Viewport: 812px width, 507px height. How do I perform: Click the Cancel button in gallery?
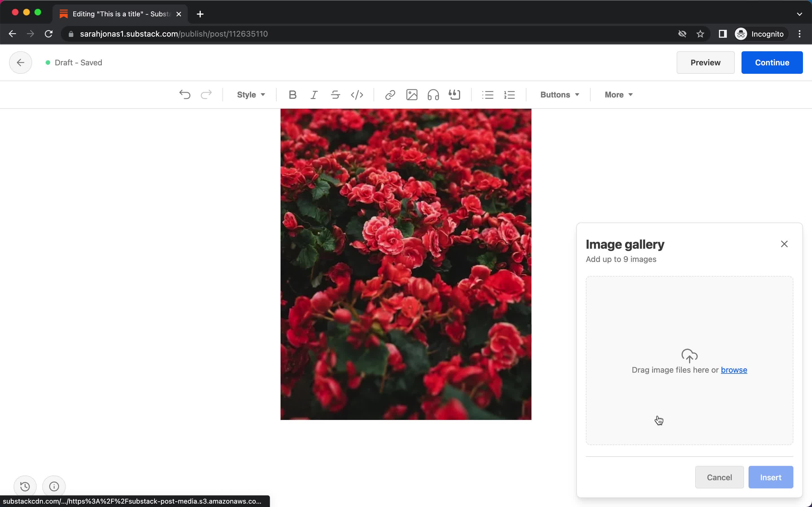719,477
